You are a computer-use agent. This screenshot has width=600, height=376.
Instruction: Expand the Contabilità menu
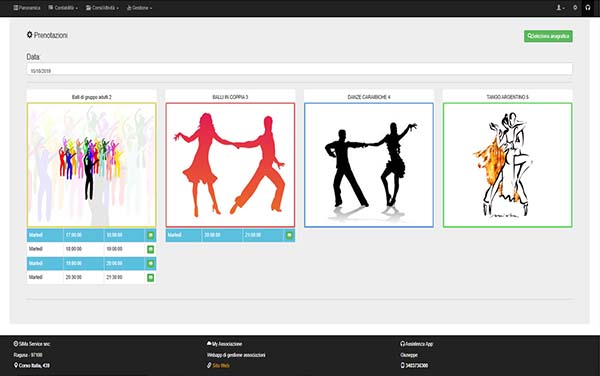[63, 8]
